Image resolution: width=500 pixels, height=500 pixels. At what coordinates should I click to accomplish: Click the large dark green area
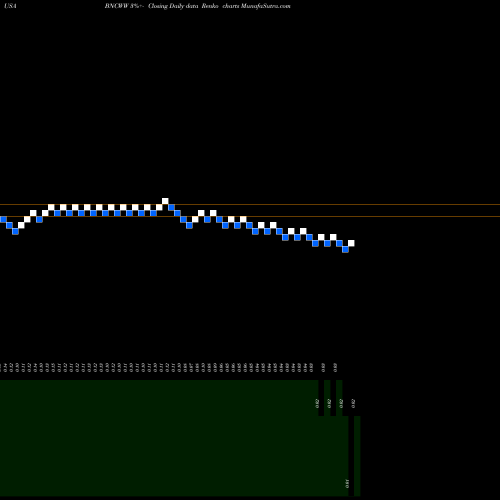(159, 438)
